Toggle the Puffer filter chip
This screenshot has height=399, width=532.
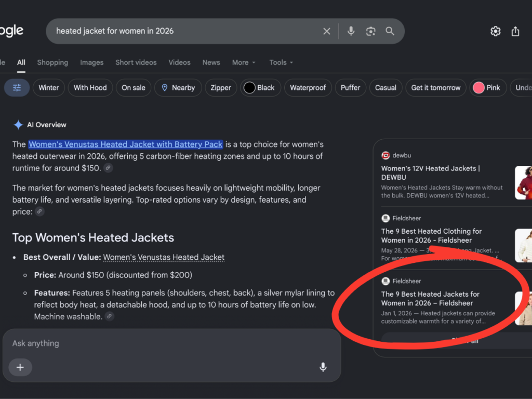coord(351,87)
